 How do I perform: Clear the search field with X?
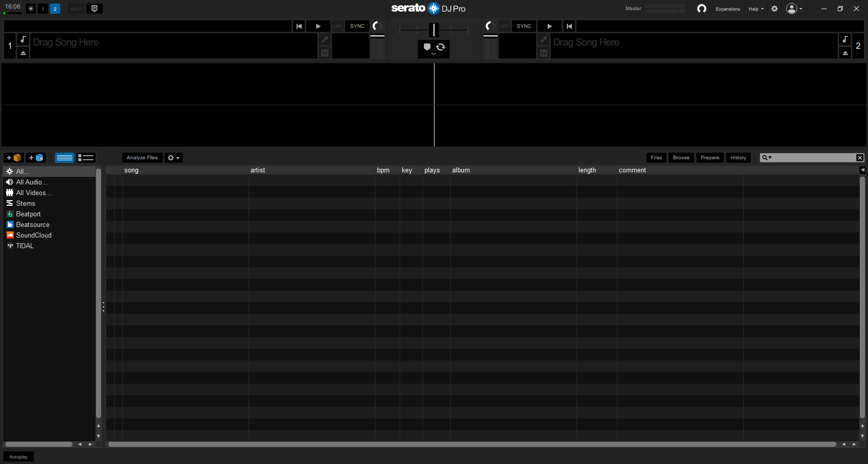tap(860, 158)
